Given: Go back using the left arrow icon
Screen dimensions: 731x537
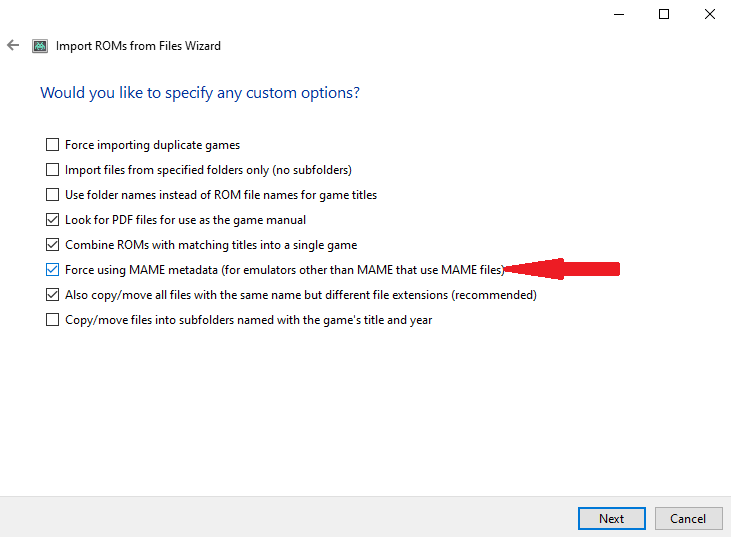Looking at the screenshot, I should [13, 45].
